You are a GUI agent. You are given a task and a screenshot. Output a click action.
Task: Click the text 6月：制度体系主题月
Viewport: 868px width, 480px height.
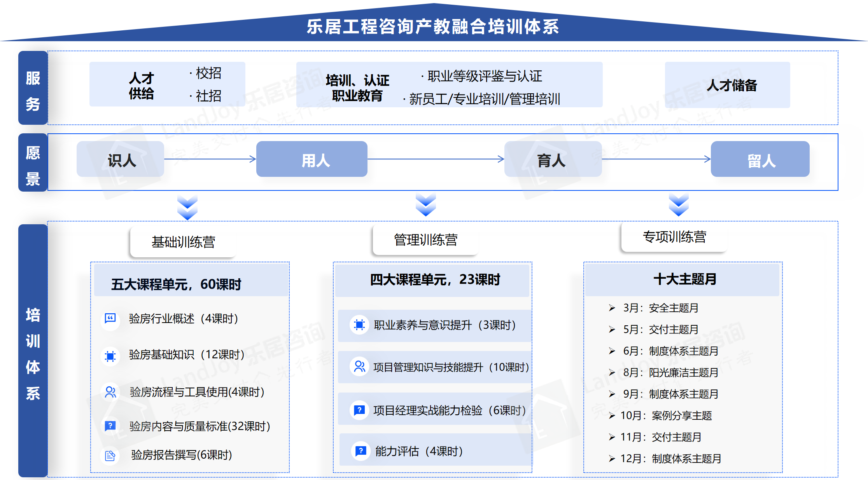pyautogui.click(x=671, y=351)
